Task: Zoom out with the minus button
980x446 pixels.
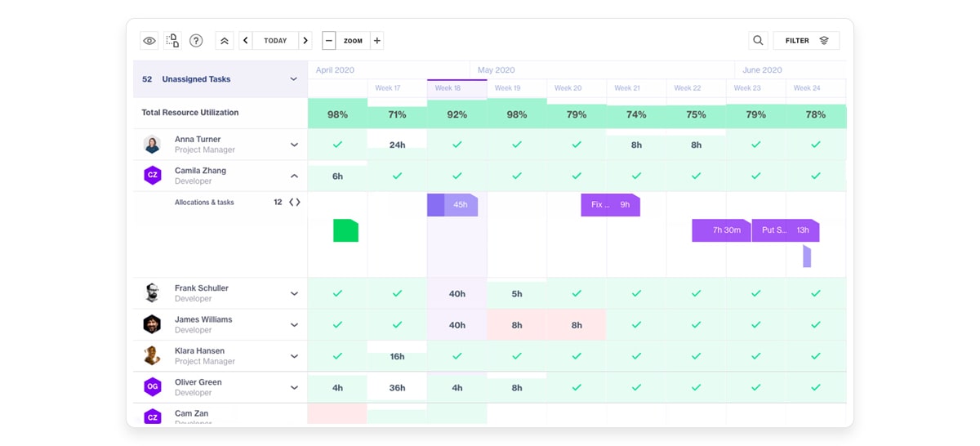Action: pos(328,41)
